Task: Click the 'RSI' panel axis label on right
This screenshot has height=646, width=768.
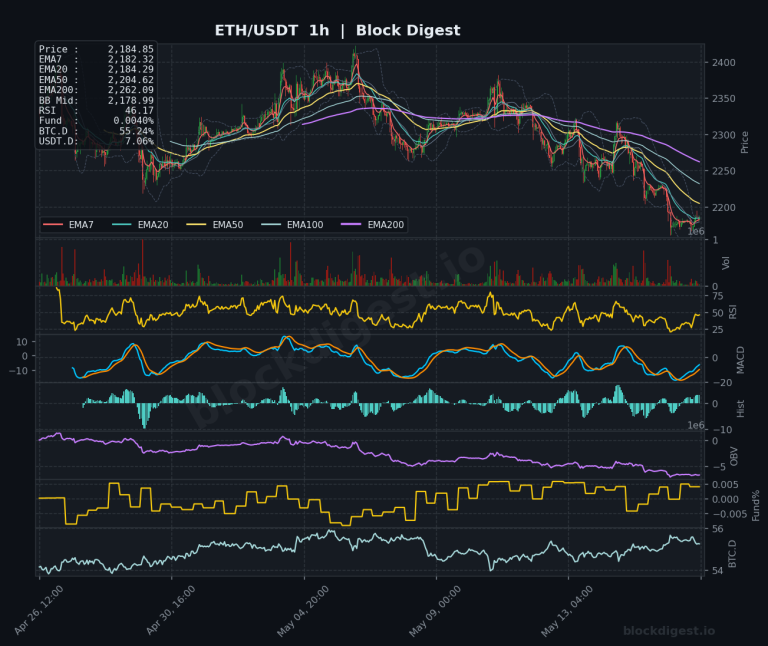Action: point(733,311)
